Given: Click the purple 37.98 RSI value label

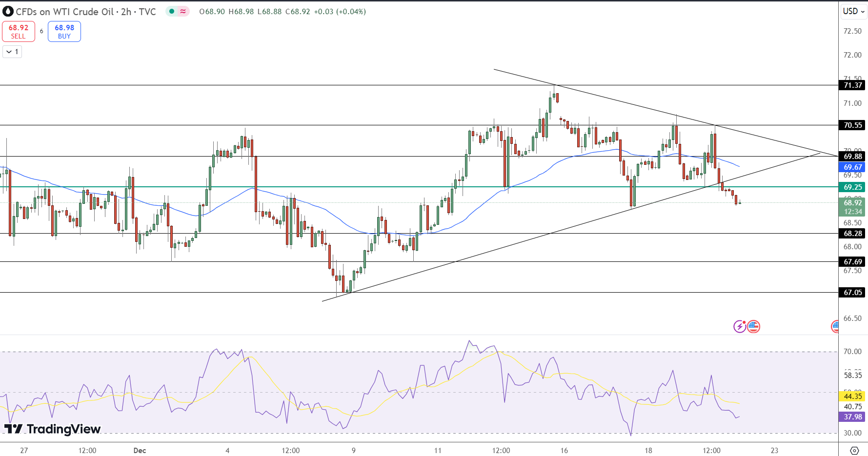Looking at the screenshot, I should tap(853, 417).
